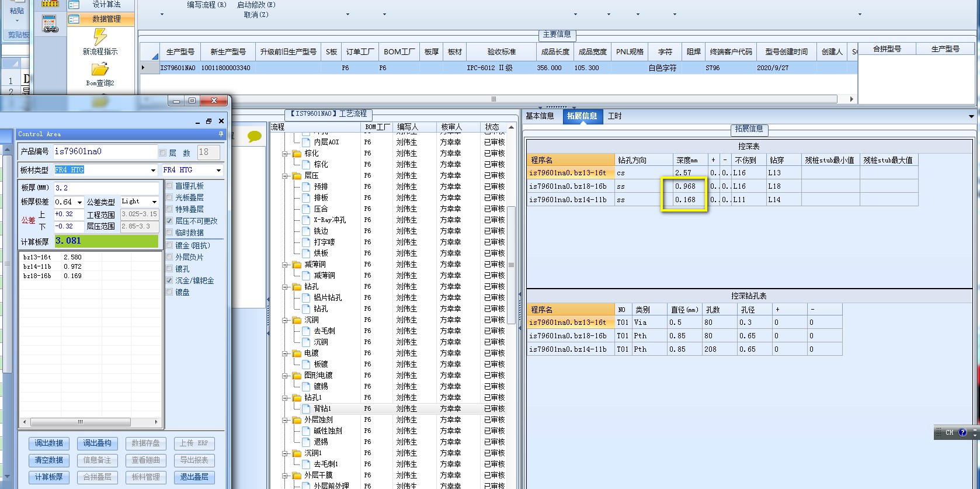The image size is (980, 489).
Task: Uncheck the 沉金/镍钯金 checkbox
Action: (x=169, y=280)
